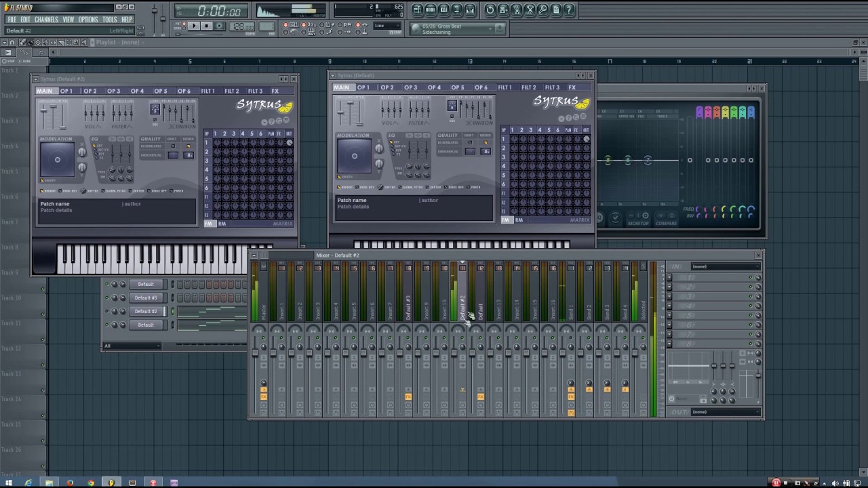The image size is (868, 488).
Task: Open Internet Explorer from the taskbar
Action: [x=28, y=483]
